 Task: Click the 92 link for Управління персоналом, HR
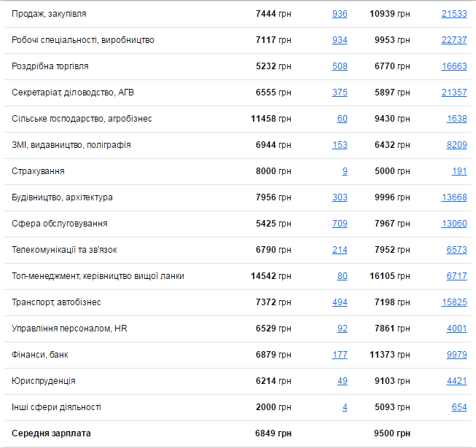pos(342,329)
